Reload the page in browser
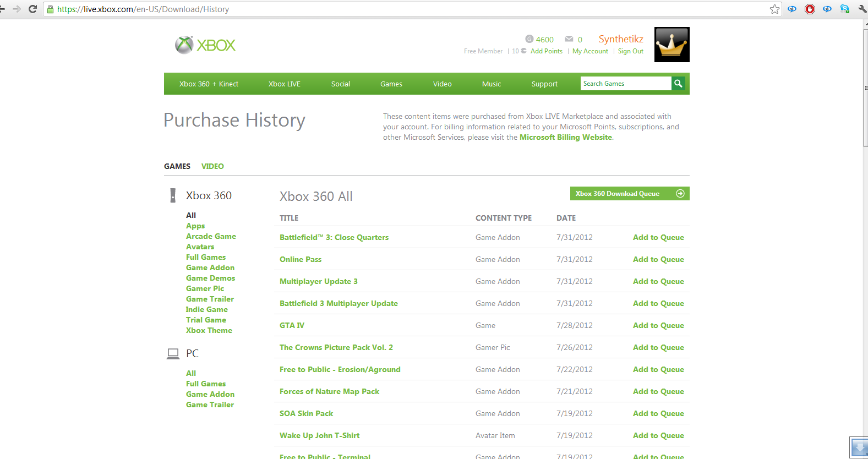This screenshot has height=459, width=868. tap(32, 9)
